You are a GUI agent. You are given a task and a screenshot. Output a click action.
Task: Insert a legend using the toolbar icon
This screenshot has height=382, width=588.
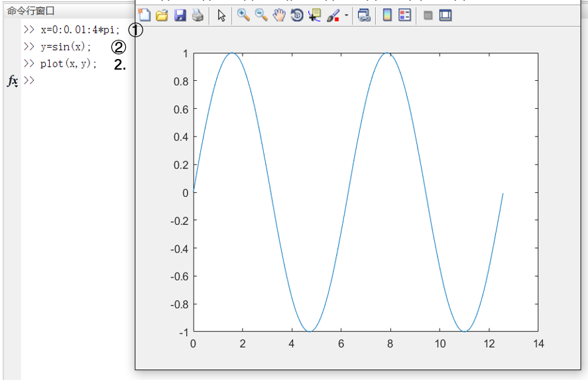(404, 15)
